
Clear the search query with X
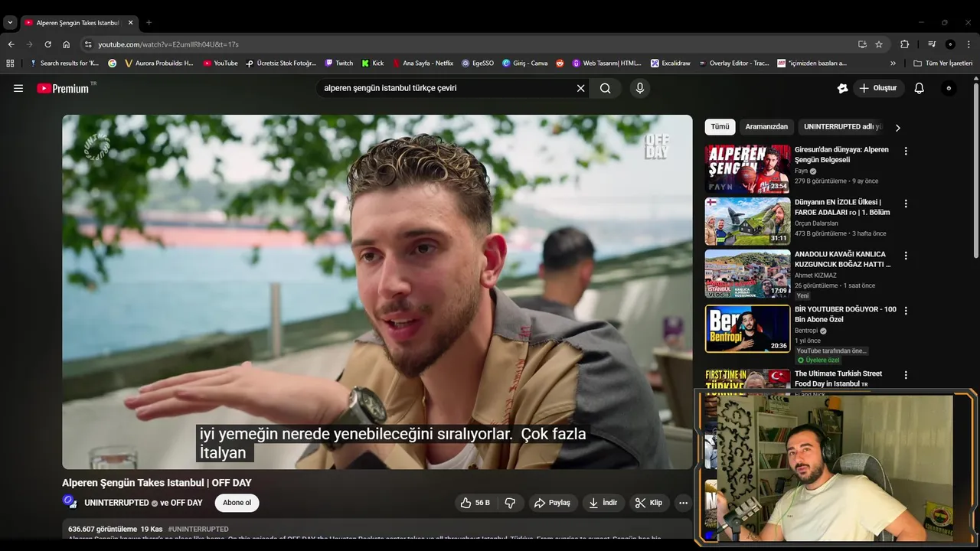(580, 88)
